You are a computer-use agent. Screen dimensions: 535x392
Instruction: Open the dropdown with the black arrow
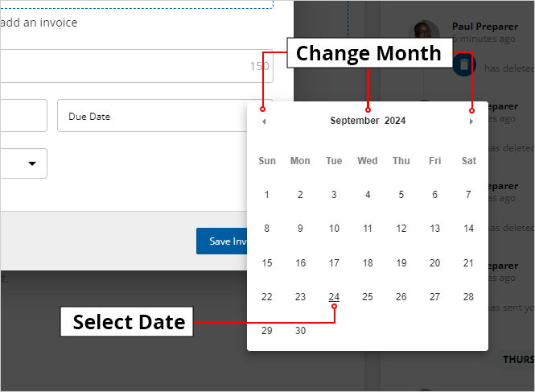point(32,163)
